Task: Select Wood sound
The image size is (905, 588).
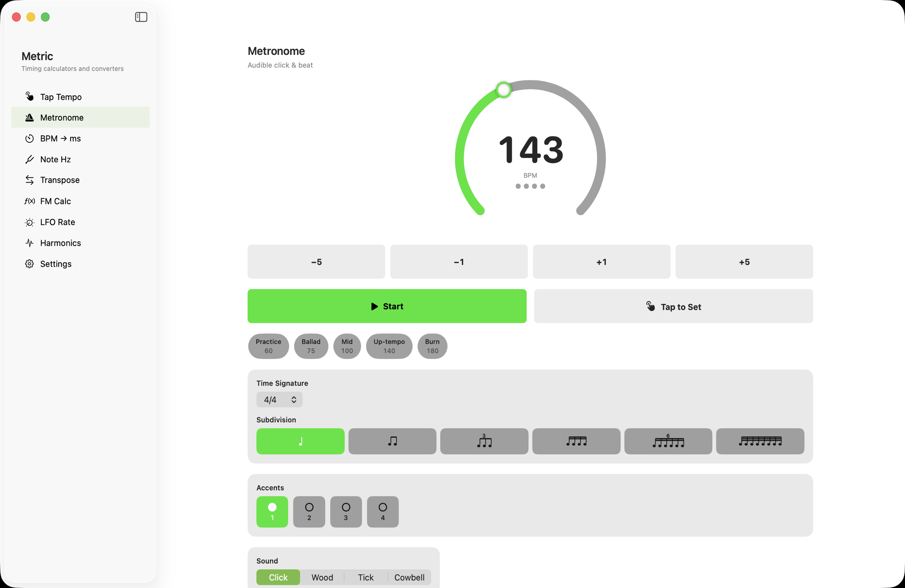Action: pos(322,577)
